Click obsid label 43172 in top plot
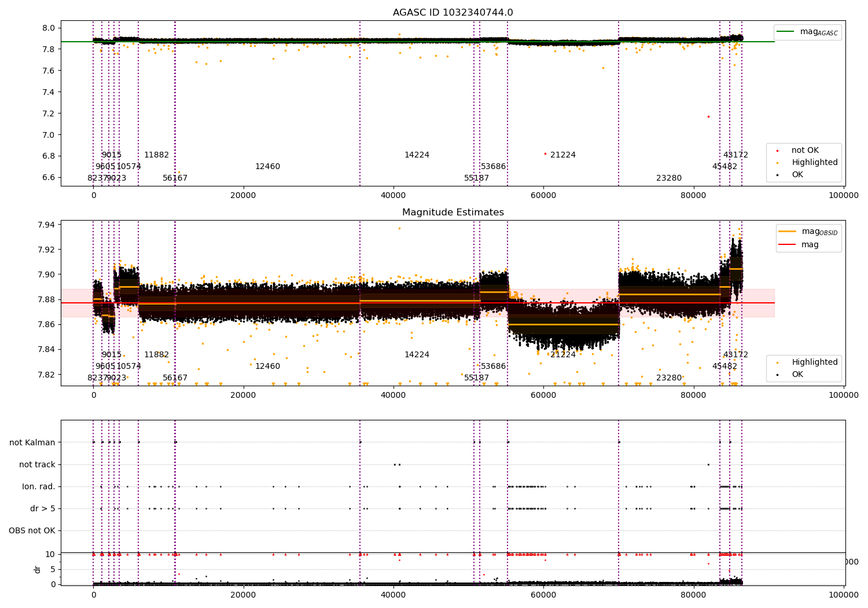The height and width of the screenshot is (608, 868). 735,155
